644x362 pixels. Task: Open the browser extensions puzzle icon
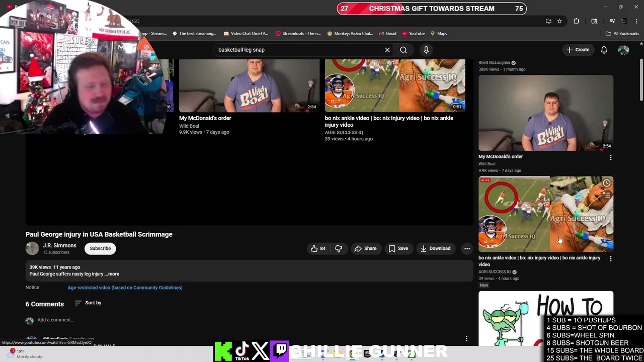[x=577, y=21]
